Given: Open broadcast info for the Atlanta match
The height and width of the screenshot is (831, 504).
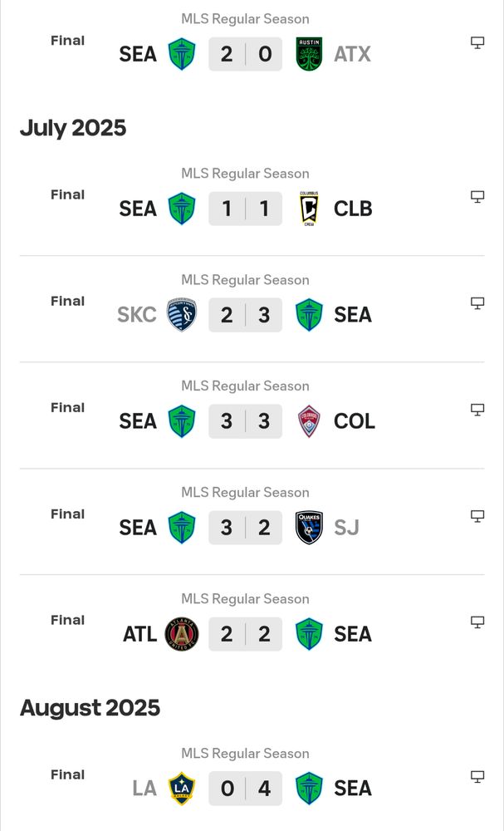Looking at the screenshot, I should pos(477,622).
